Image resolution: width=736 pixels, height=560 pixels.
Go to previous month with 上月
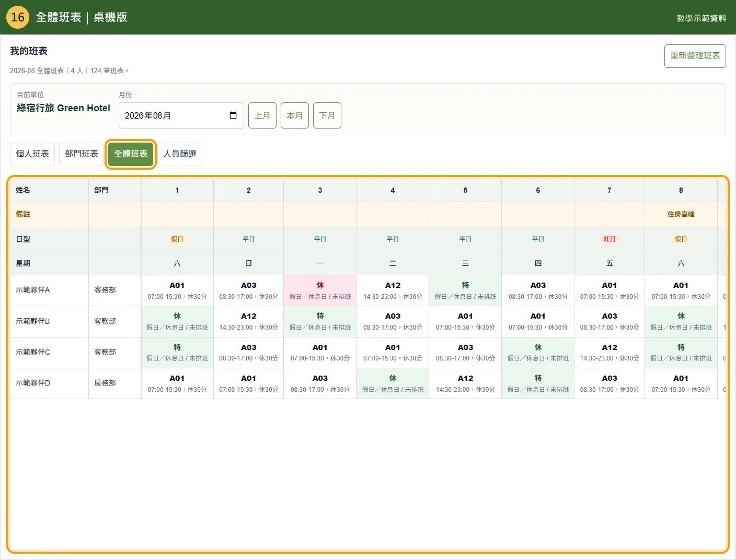(x=262, y=115)
